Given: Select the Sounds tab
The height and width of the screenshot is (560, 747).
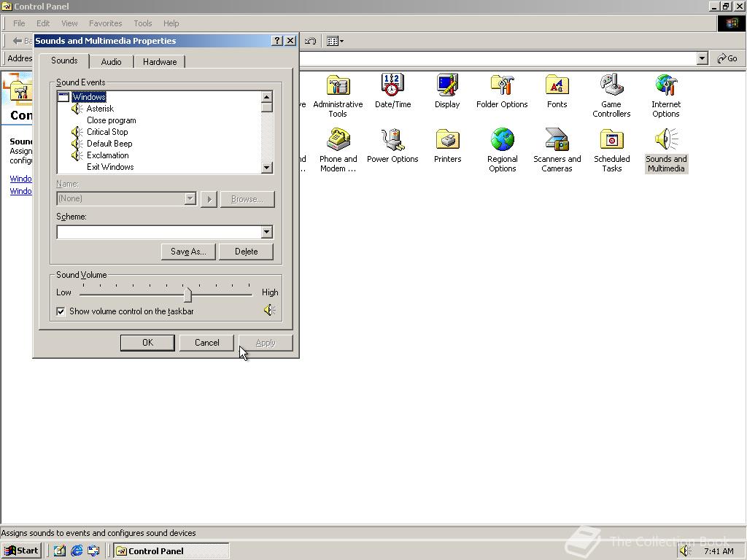Looking at the screenshot, I should [x=64, y=61].
